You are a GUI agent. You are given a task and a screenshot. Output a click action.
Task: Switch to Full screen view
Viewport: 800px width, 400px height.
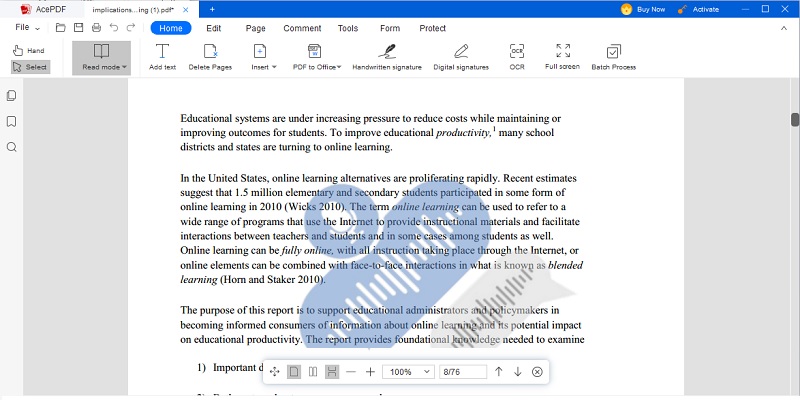point(562,57)
